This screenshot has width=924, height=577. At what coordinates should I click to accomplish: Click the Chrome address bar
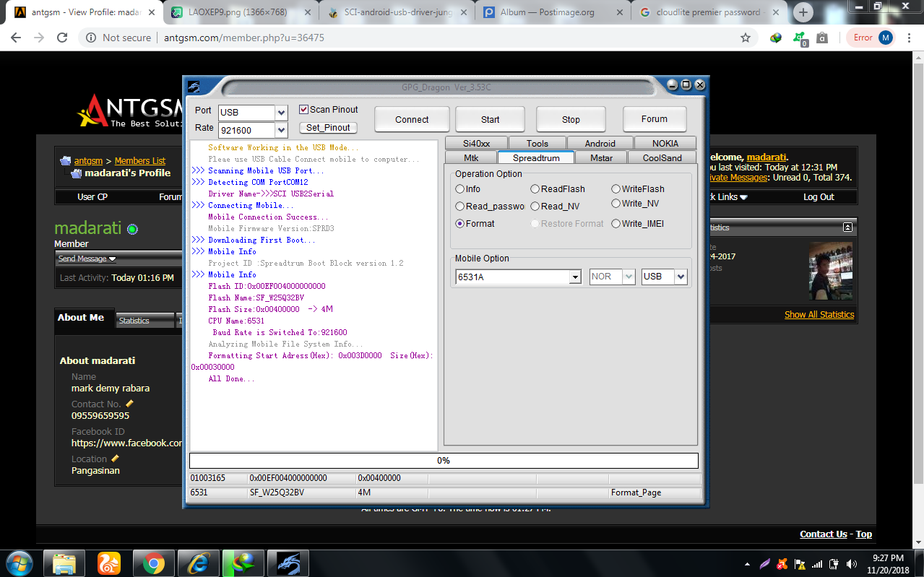pos(419,38)
